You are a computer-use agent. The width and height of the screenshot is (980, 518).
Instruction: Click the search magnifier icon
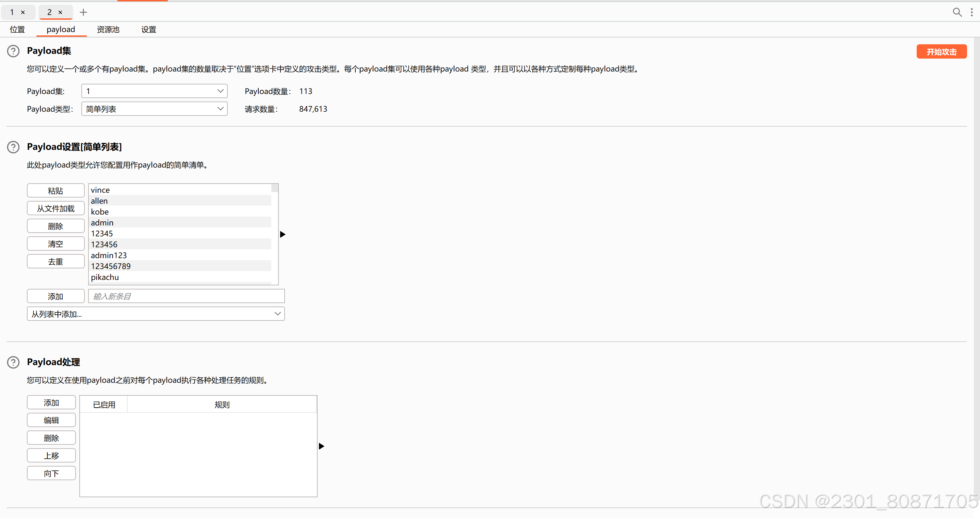957,12
